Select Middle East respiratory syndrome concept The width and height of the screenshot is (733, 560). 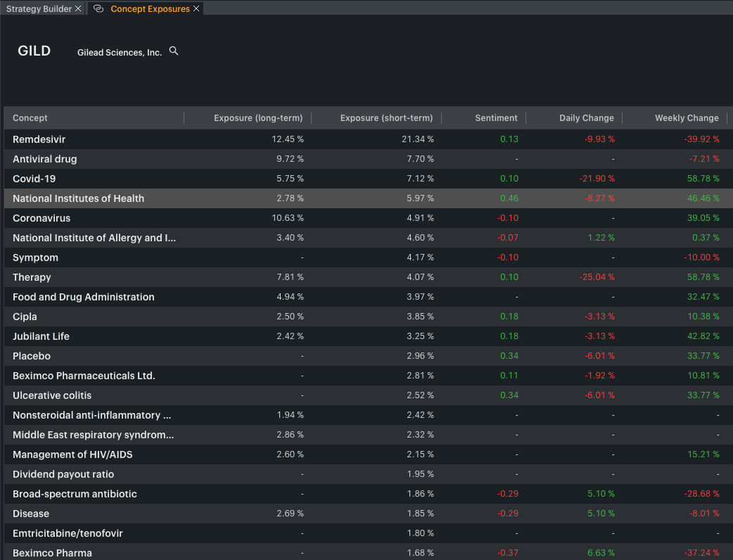pyautogui.click(x=94, y=435)
